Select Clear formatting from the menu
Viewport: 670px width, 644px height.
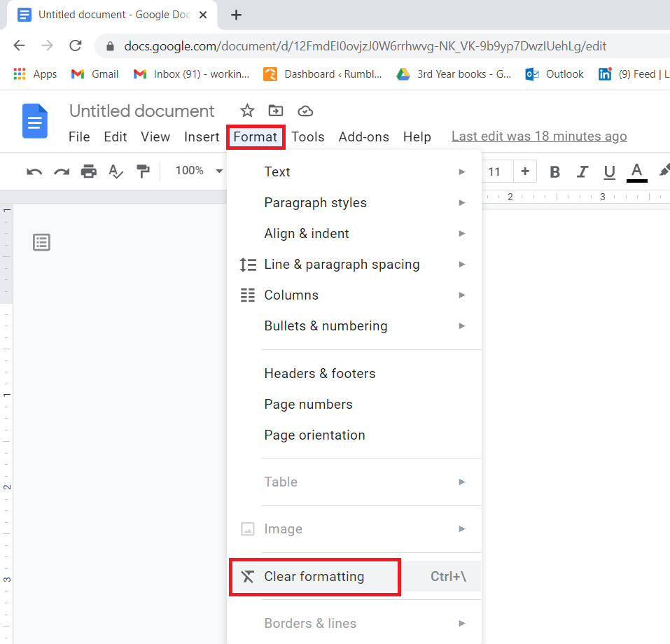point(314,576)
